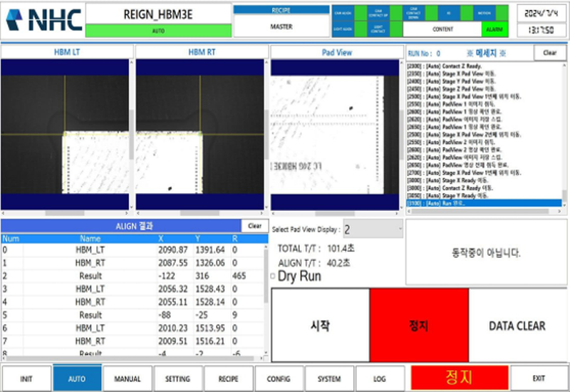Click the LIGHT ALIGN status indicator

[343, 29]
